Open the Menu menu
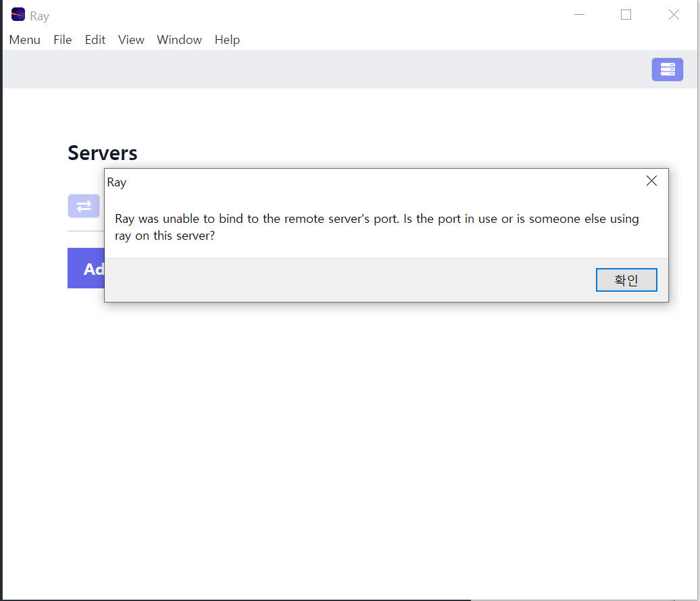The width and height of the screenshot is (700, 601). tap(24, 40)
